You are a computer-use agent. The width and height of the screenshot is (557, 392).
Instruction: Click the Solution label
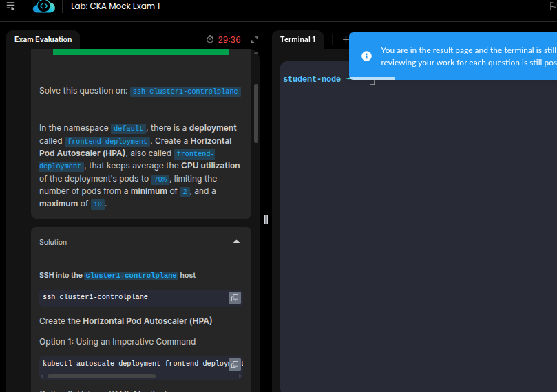tap(53, 242)
